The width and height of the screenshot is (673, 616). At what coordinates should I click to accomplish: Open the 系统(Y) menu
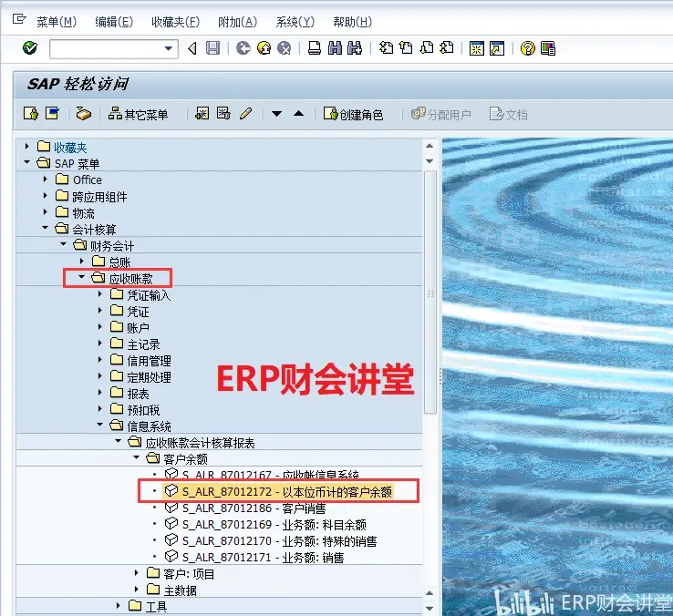click(x=295, y=22)
